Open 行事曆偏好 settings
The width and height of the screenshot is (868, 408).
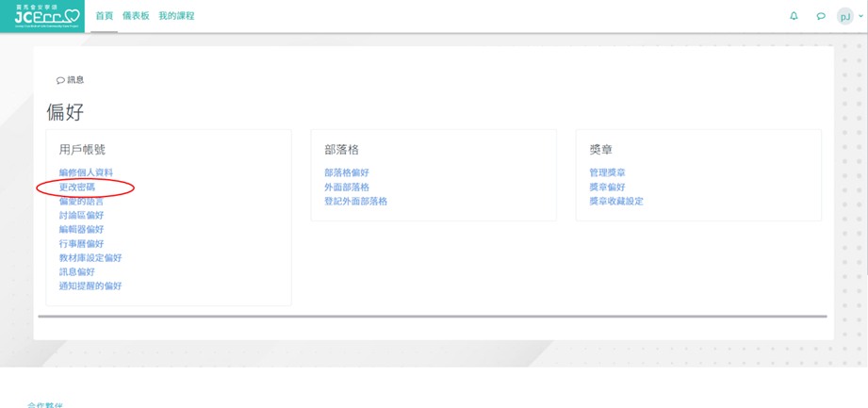pos(81,243)
